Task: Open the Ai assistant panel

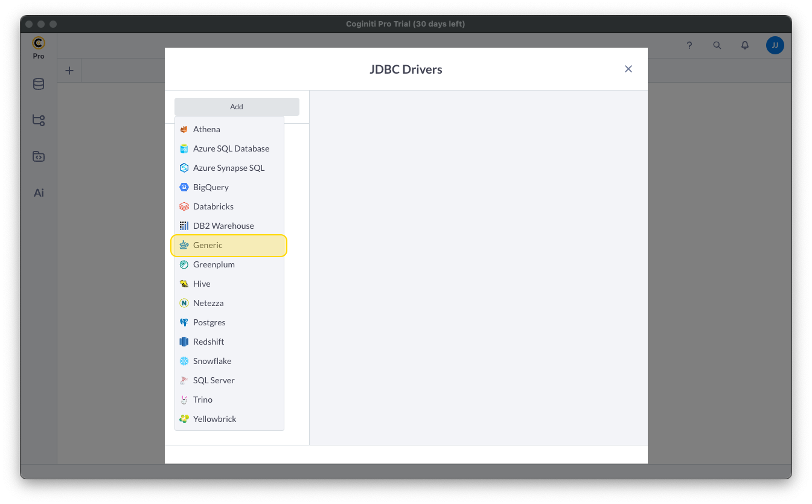Action: click(x=39, y=193)
